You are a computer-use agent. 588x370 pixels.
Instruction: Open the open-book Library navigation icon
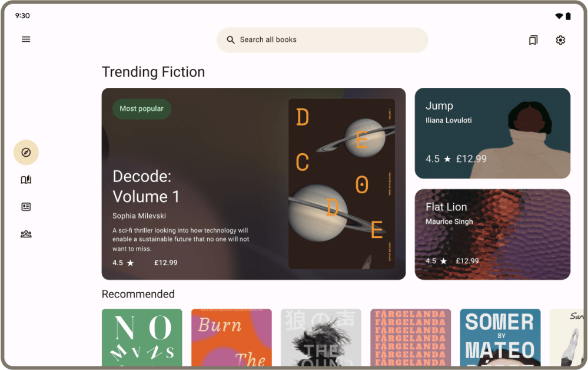click(26, 180)
